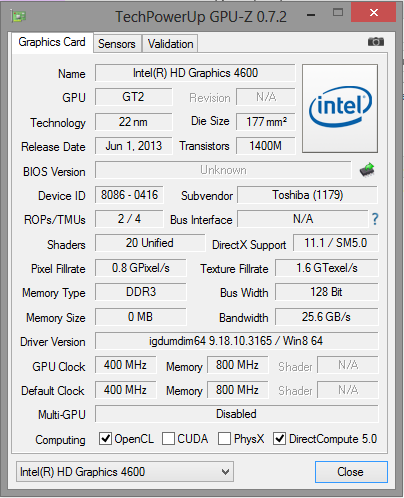Click the Multi-GPU field Disabled
Image resolution: width=404 pixels, height=498 pixels.
click(x=237, y=414)
